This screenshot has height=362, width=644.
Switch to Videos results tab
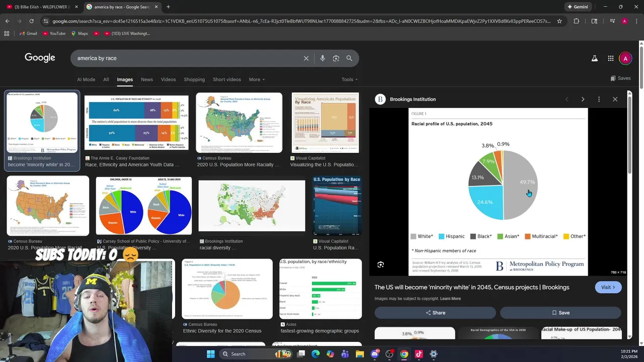168,79
